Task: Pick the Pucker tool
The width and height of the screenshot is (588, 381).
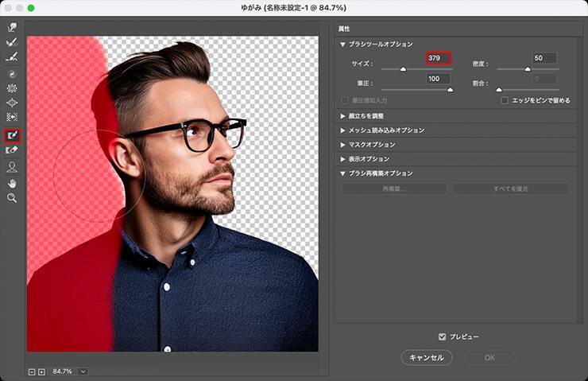Action: tap(12, 88)
